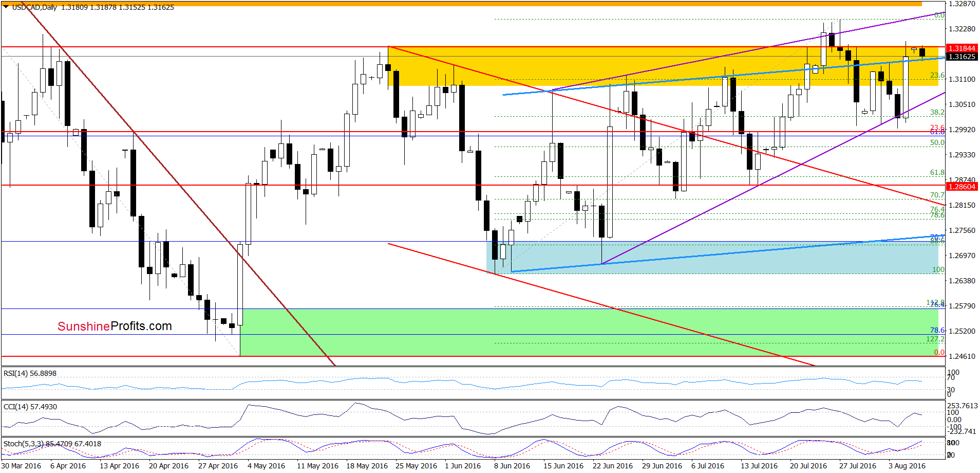
Task: Select the 15 Jun 2016 date label
Action: point(563,466)
